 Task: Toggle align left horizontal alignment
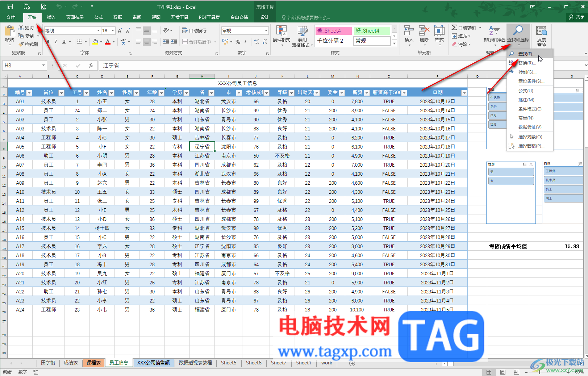139,42
